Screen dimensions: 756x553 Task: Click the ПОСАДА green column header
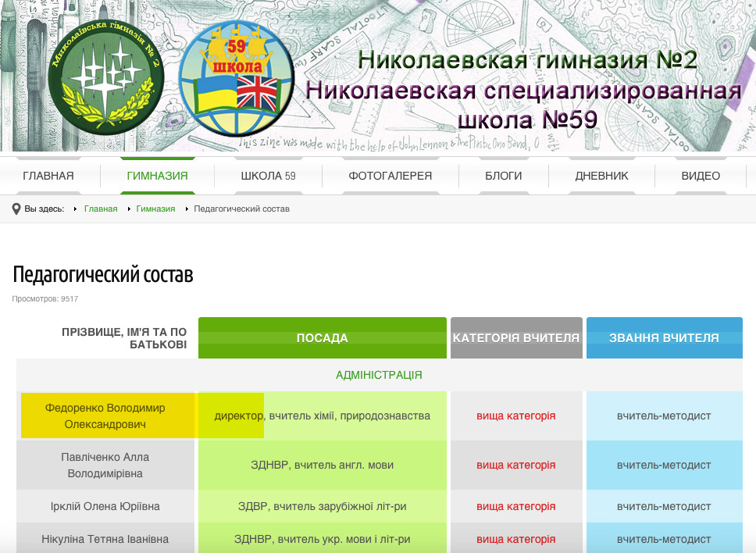tap(322, 338)
